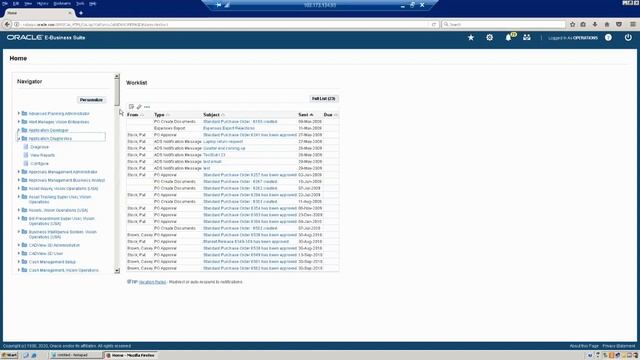Click the Personalize button in Navigator
Image resolution: width=640 pixels, height=360 pixels.
[91, 100]
